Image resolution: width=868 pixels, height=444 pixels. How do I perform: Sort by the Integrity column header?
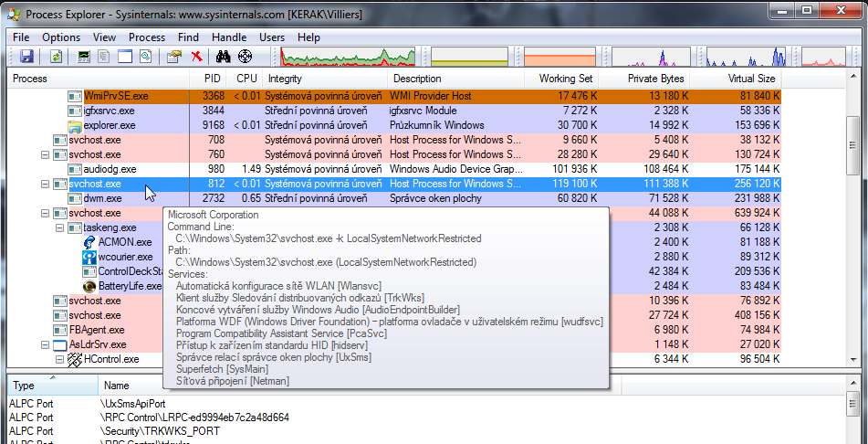(x=325, y=79)
